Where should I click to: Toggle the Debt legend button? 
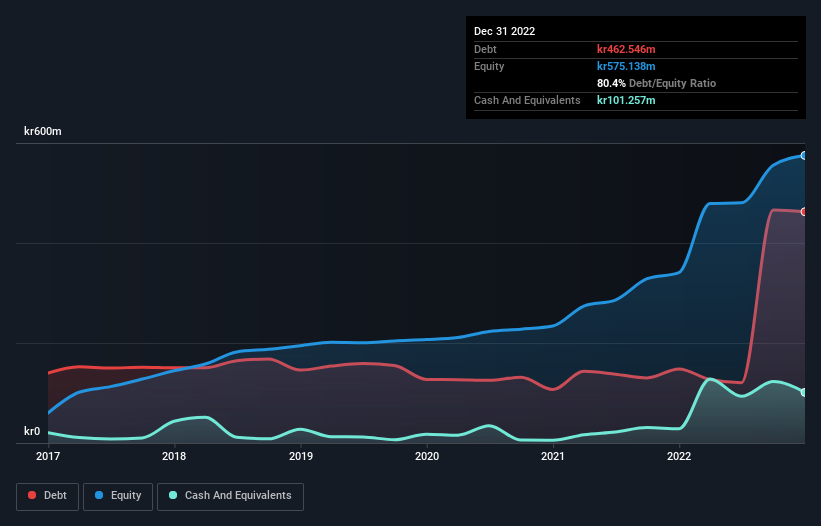click(47, 496)
